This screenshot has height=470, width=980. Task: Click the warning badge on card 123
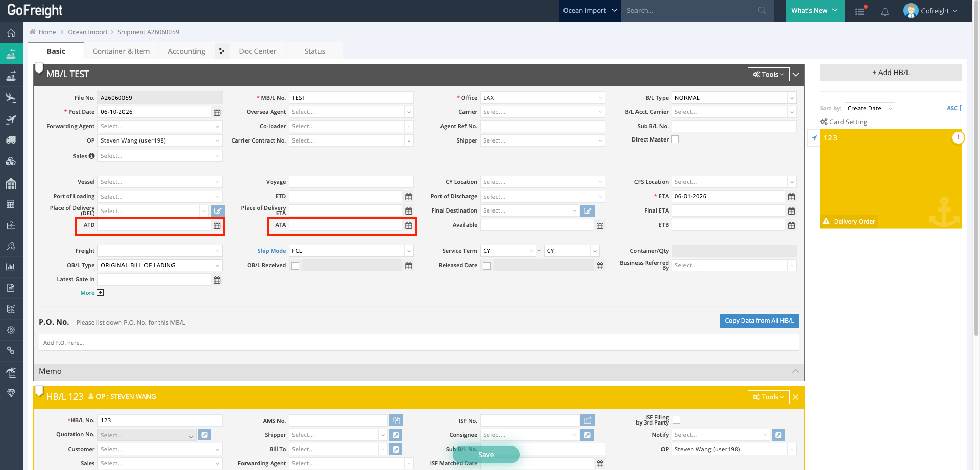pyautogui.click(x=958, y=137)
